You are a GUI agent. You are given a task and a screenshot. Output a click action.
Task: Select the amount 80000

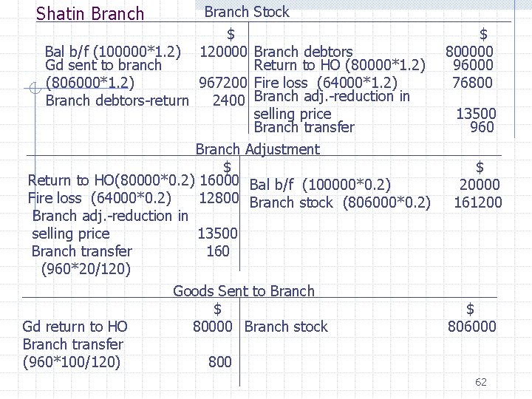[212, 327]
